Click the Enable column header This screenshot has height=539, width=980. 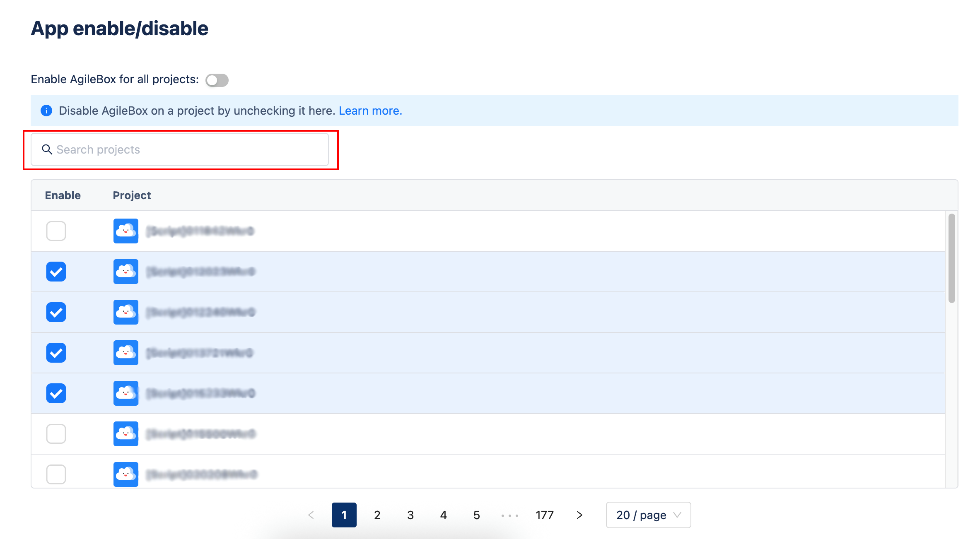(63, 195)
